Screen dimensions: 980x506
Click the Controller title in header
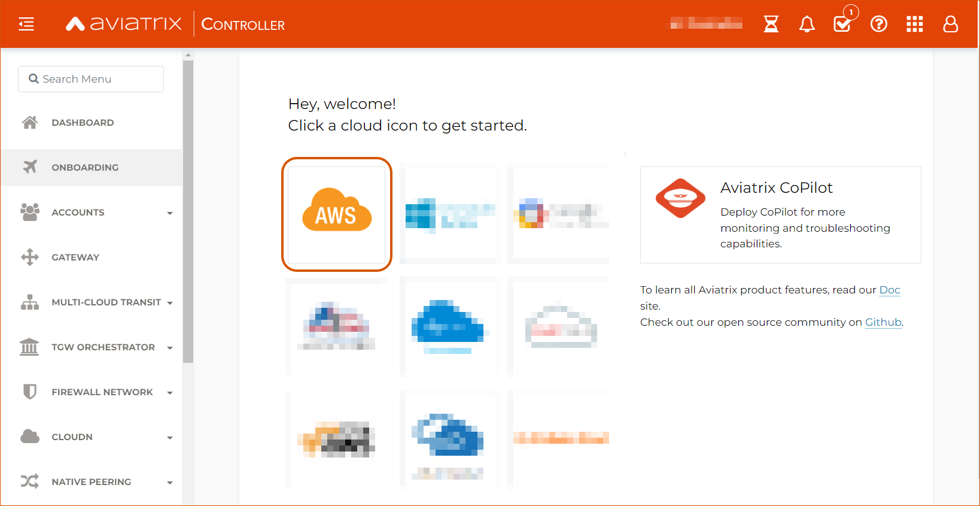(x=243, y=24)
